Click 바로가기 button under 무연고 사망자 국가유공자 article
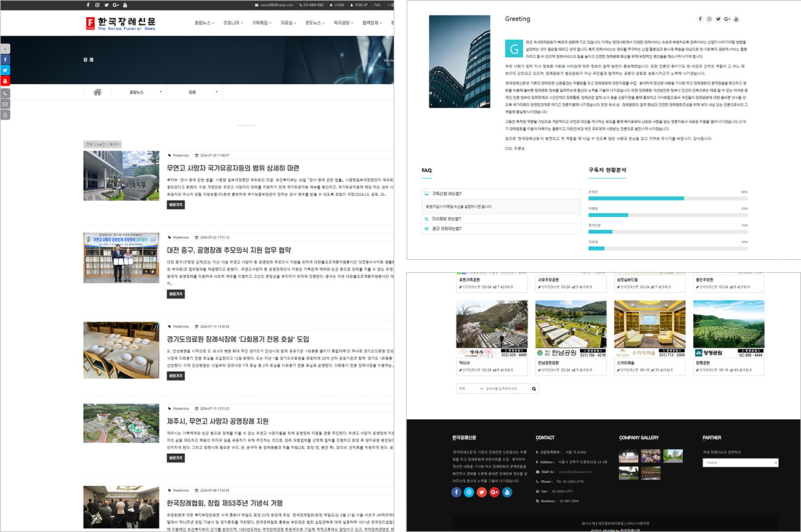The width and height of the screenshot is (801, 532). point(176,205)
